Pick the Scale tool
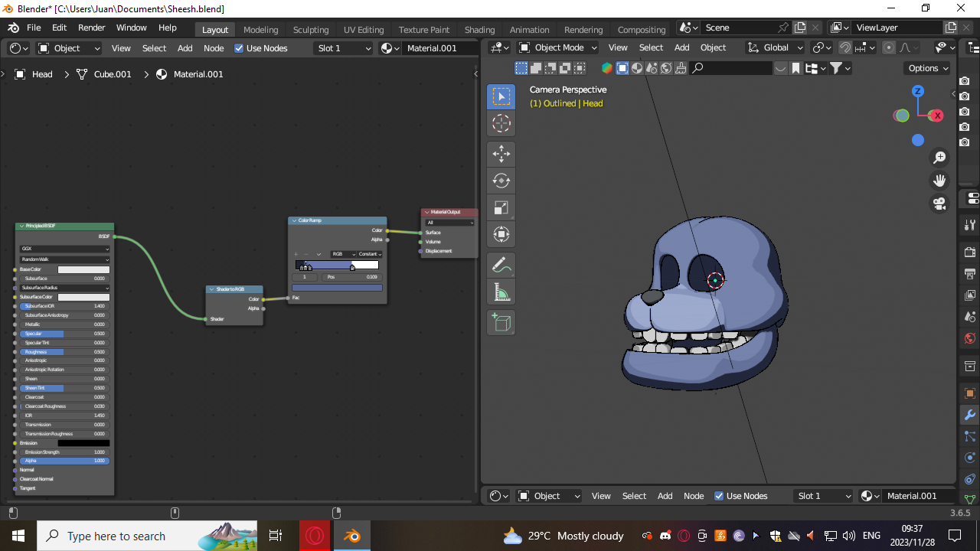The width and height of the screenshot is (980, 551). [501, 207]
